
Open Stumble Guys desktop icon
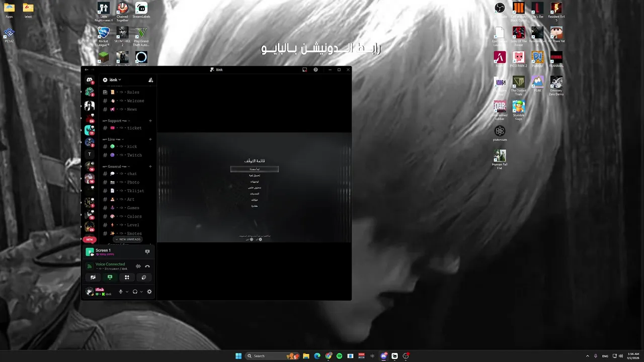click(519, 110)
